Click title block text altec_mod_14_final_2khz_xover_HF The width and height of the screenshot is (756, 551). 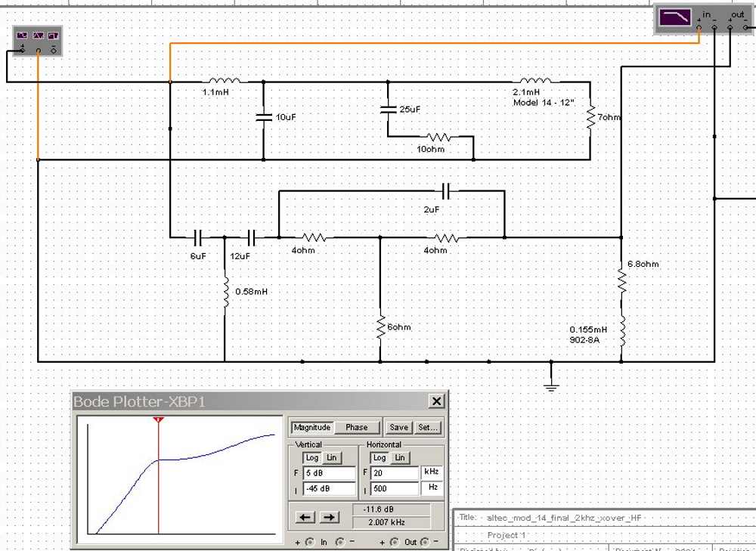coord(564,518)
